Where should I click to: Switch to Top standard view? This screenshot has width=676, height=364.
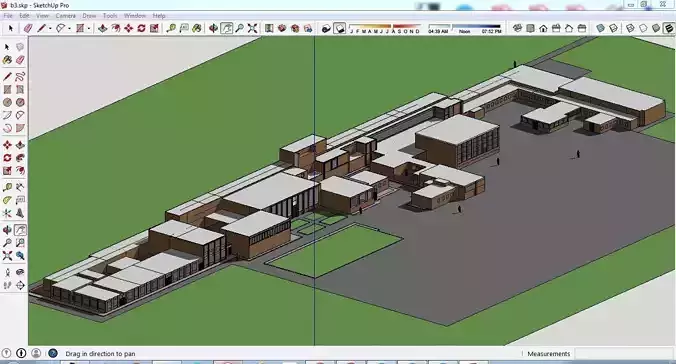[530, 28]
